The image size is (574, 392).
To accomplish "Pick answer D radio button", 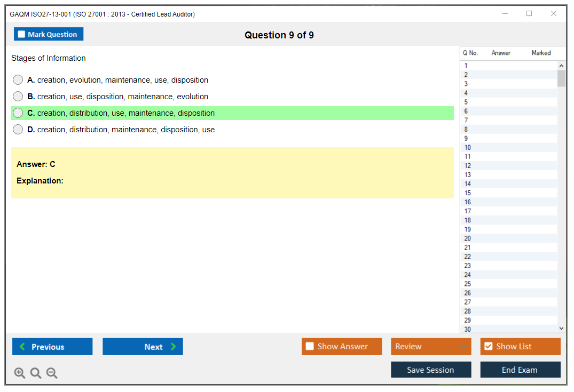I will [x=18, y=130].
